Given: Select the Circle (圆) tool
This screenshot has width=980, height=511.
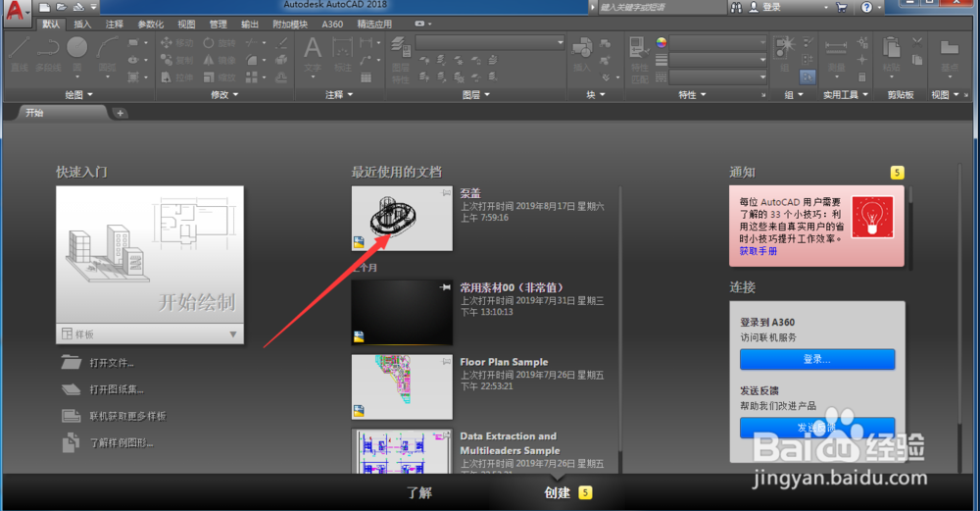Looking at the screenshot, I should (76, 55).
